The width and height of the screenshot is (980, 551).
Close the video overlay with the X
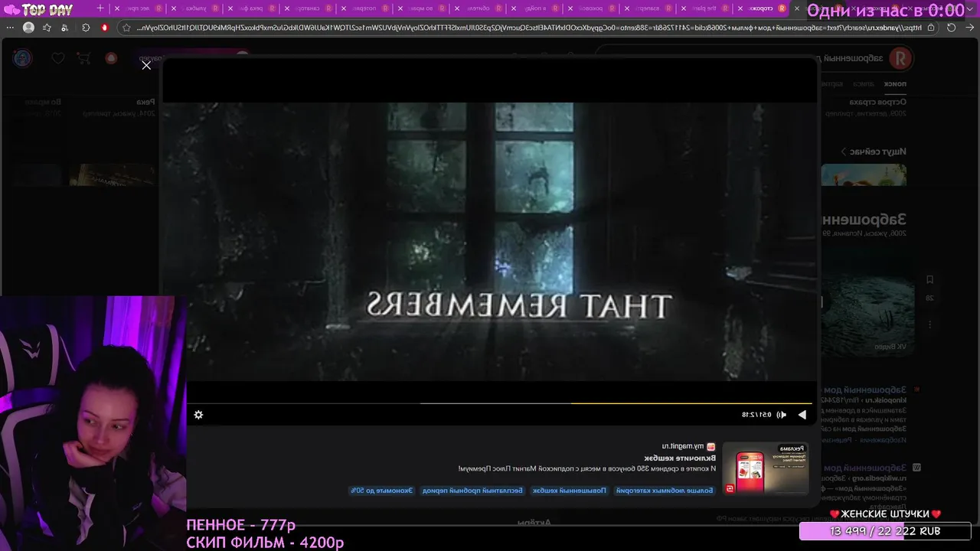[146, 65]
